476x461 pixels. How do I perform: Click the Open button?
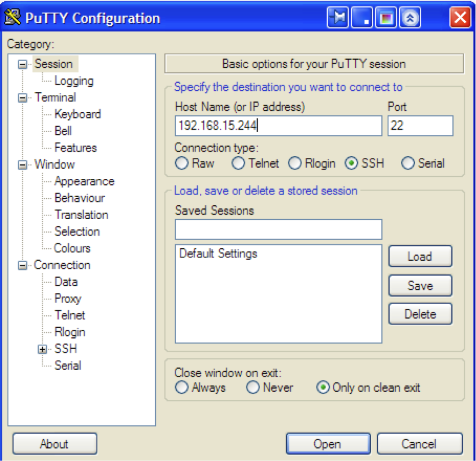[x=328, y=444]
